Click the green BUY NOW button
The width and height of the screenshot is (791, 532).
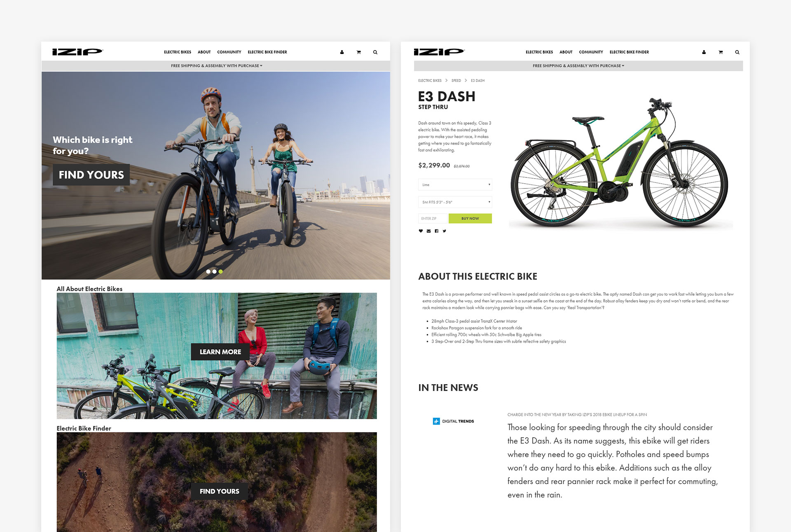click(470, 219)
